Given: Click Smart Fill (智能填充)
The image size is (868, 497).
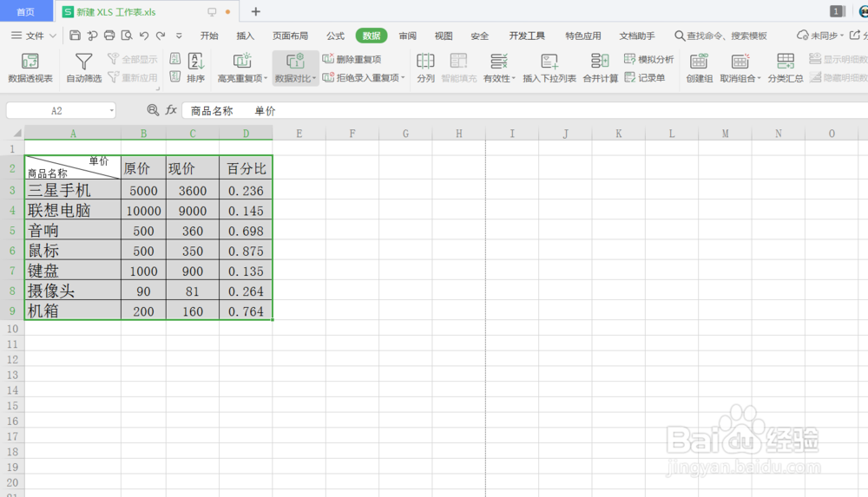Looking at the screenshot, I should pyautogui.click(x=458, y=68).
